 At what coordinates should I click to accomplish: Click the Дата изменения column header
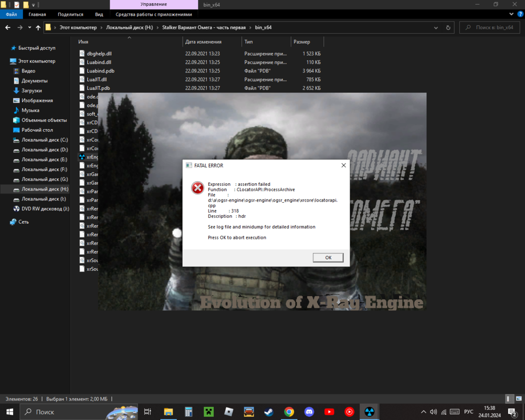tap(203, 41)
